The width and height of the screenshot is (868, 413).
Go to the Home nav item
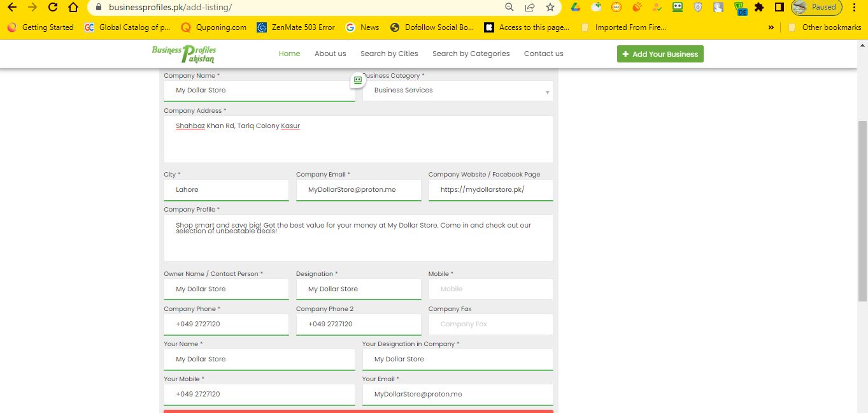coord(289,54)
